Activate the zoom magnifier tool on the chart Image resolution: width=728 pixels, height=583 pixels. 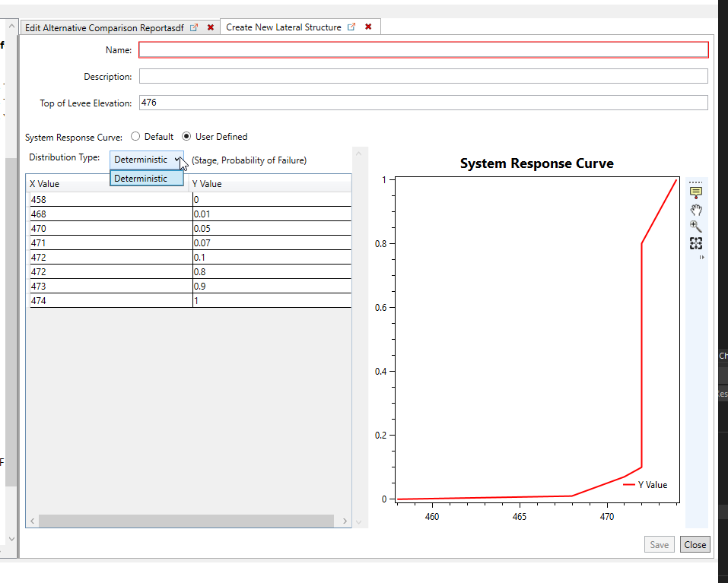coord(695,226)
